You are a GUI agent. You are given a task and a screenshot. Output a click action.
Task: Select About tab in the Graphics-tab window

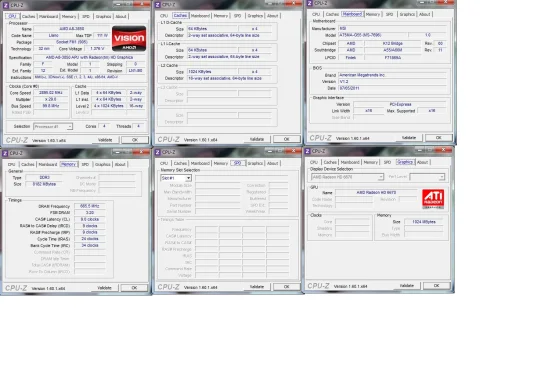click(x=422, y=162)
